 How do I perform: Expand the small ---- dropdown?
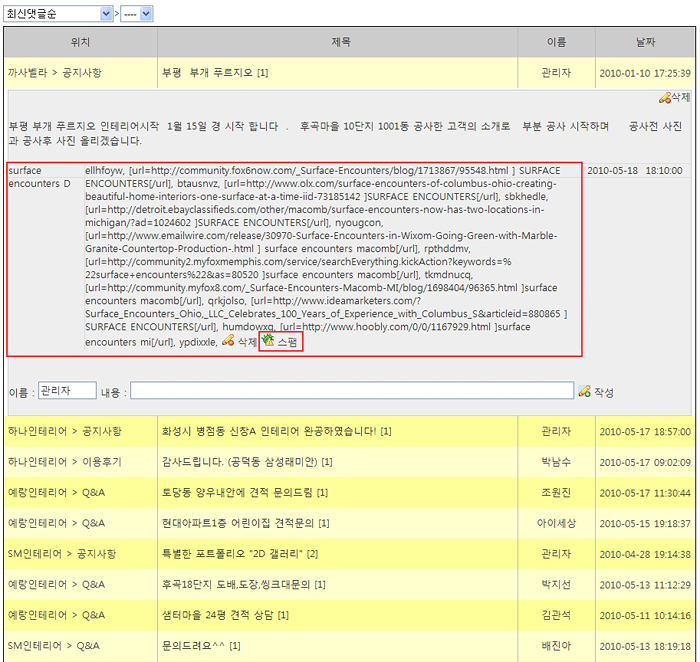pos(139,14)
